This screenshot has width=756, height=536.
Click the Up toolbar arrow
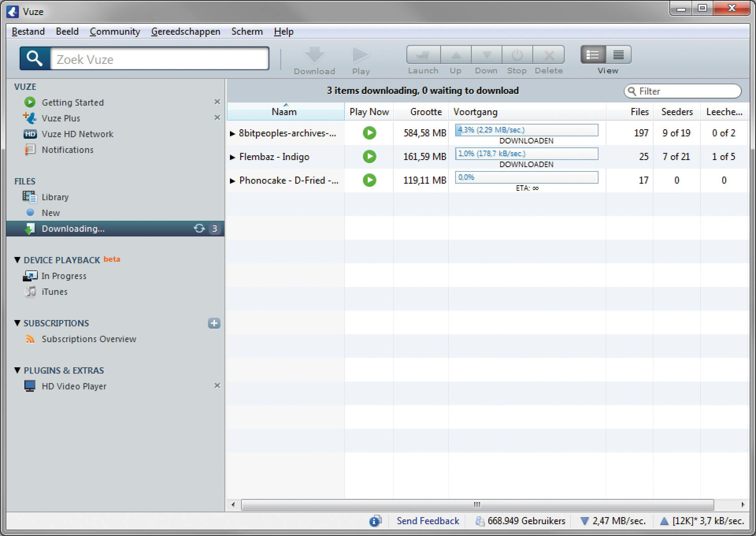point(456,55)
